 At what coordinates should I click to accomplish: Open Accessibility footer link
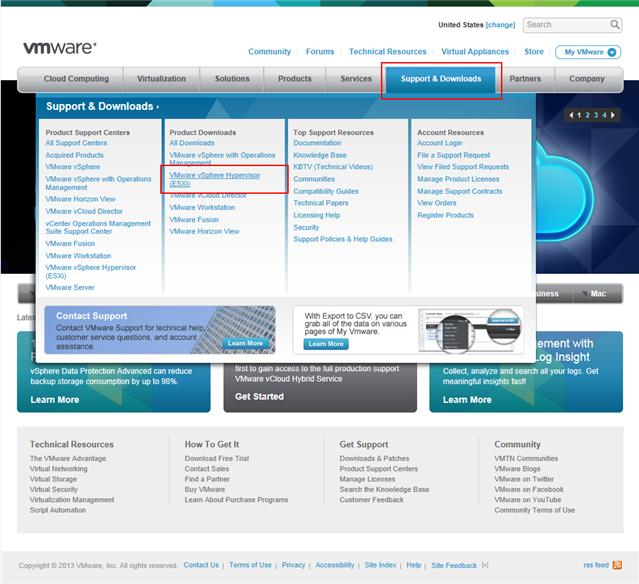[335, 565]
